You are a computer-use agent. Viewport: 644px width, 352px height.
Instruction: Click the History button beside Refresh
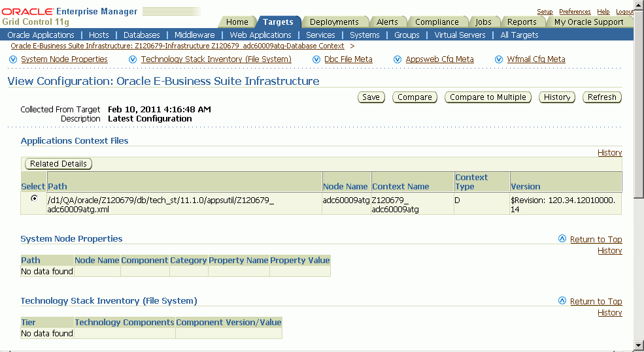(x=557, y=97)
